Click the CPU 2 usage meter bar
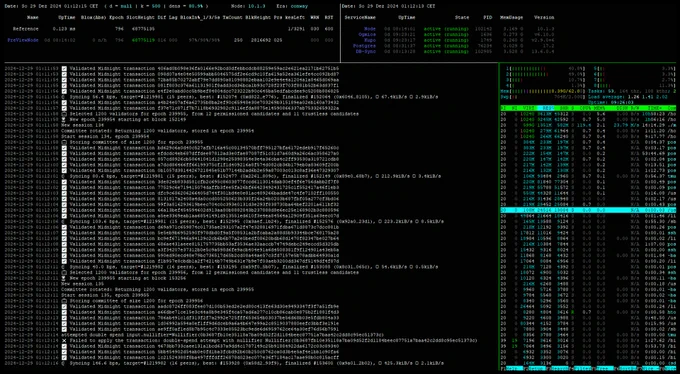The height and width of the screenshot is (374, 680). pos(546,74)
